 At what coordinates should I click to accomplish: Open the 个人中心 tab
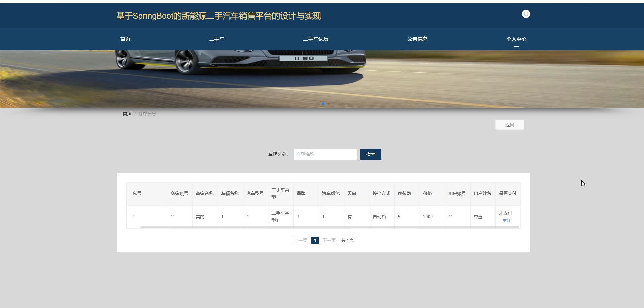pos(516,39)
